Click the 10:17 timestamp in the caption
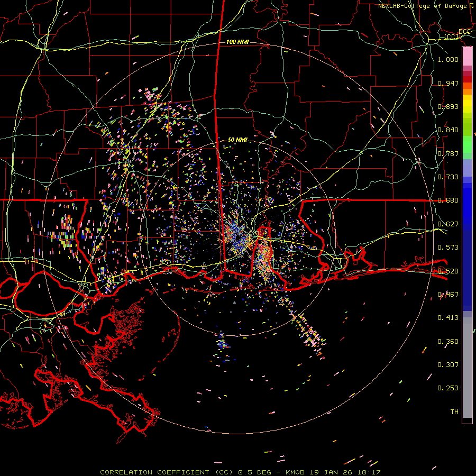This screenshot has width=476, height=476. [x=369, y=472]
